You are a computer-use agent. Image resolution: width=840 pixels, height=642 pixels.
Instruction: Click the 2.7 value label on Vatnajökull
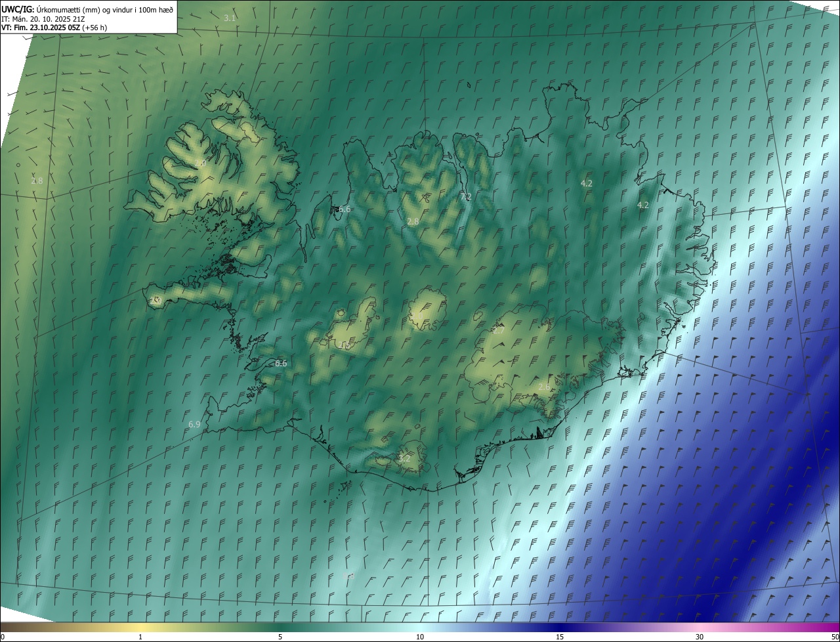pyautogui.click(x=499, y=331)
